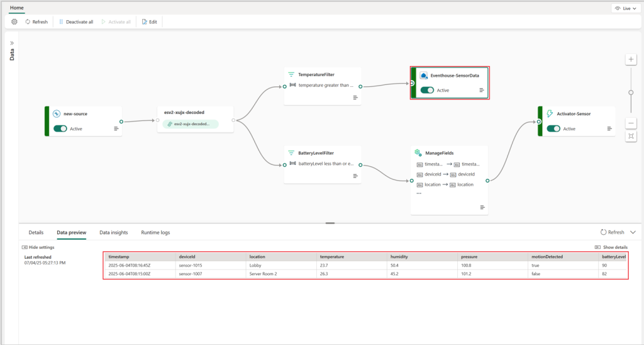The height and width of the screenshot is (345, 644).
Task: Open Eventhouse-SensorData node menu icon
Action: [x=482, y=90]
